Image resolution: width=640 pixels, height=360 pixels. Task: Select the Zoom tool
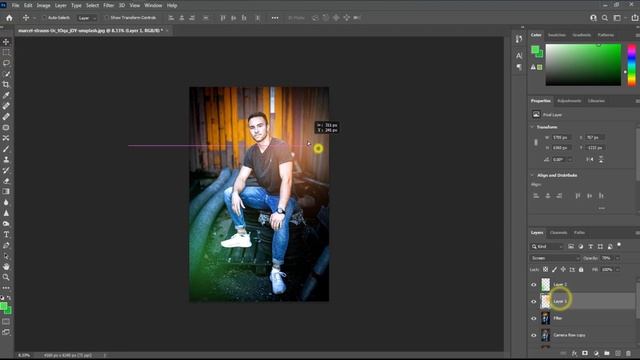(6, 277)
